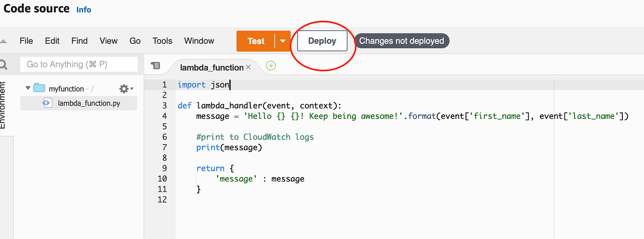Open the Tools menu
The image size is (644, 239).
coord(162,41)
